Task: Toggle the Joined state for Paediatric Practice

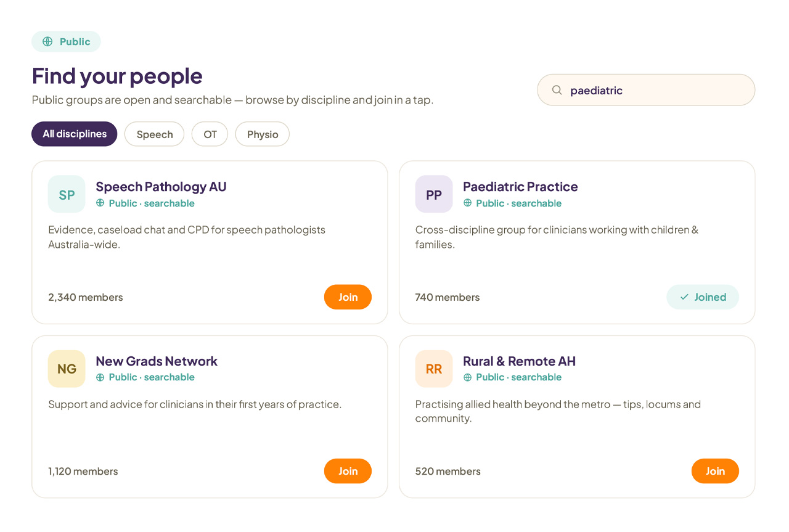Action: point(703,297)
